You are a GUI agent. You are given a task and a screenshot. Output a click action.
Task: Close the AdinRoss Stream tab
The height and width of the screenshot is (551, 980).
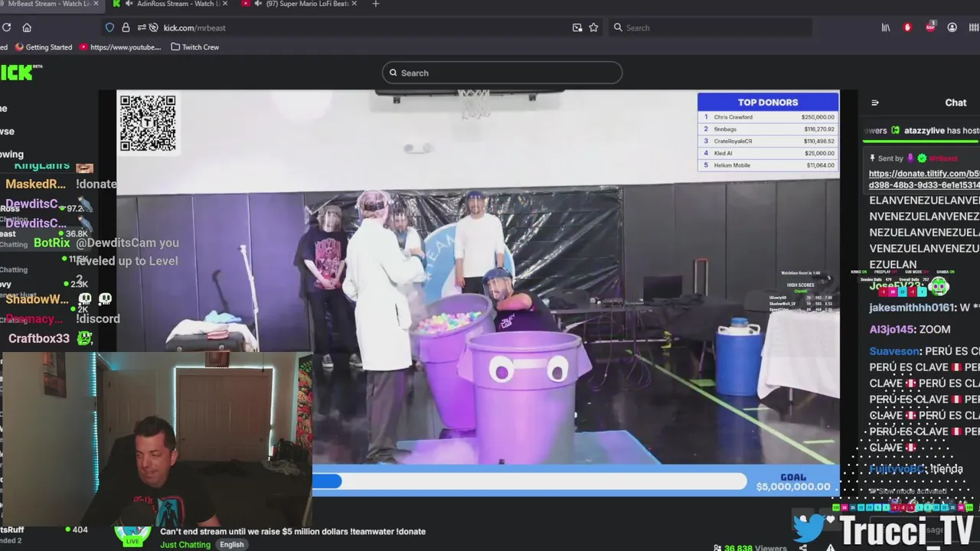click(225, 4)
